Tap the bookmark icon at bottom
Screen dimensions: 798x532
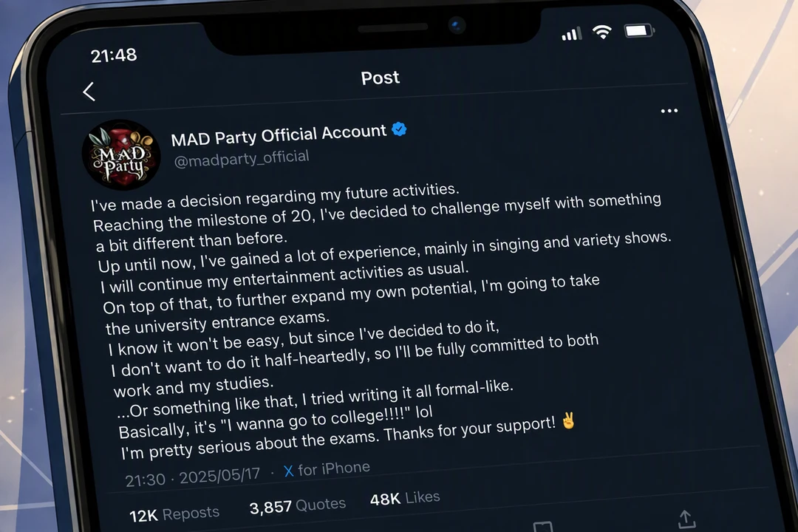click(x=542, y=527)
